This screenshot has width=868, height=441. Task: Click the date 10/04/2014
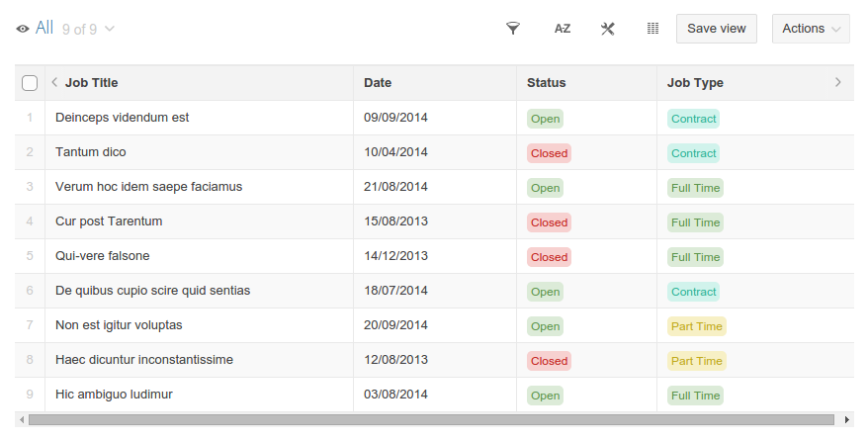click(x=395, y=152)
